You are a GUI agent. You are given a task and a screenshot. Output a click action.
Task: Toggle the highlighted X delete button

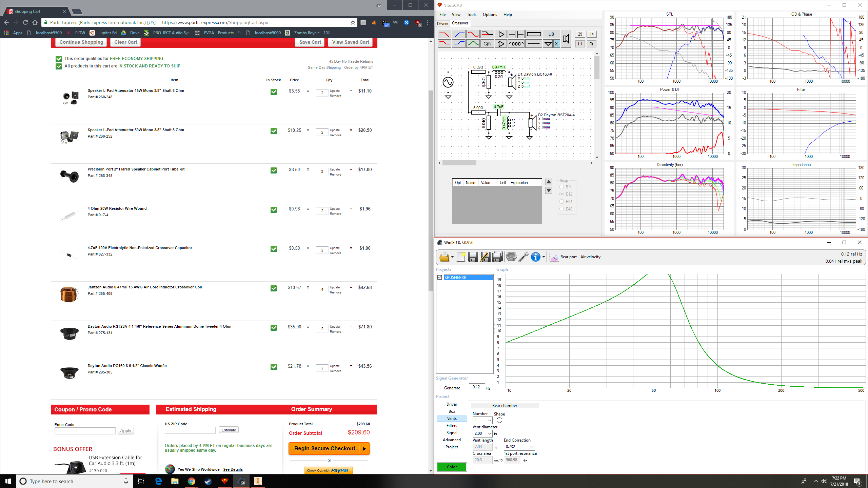(x=556, y=44)
